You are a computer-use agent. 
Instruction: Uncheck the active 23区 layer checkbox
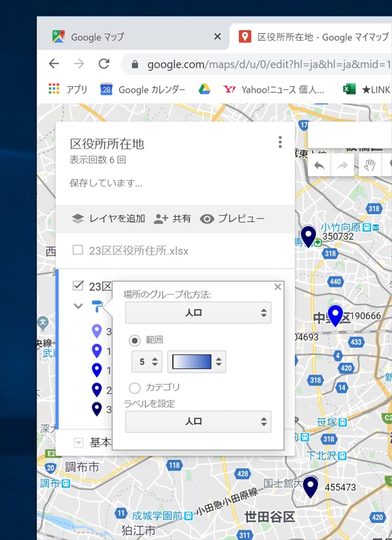coord(78,285)
